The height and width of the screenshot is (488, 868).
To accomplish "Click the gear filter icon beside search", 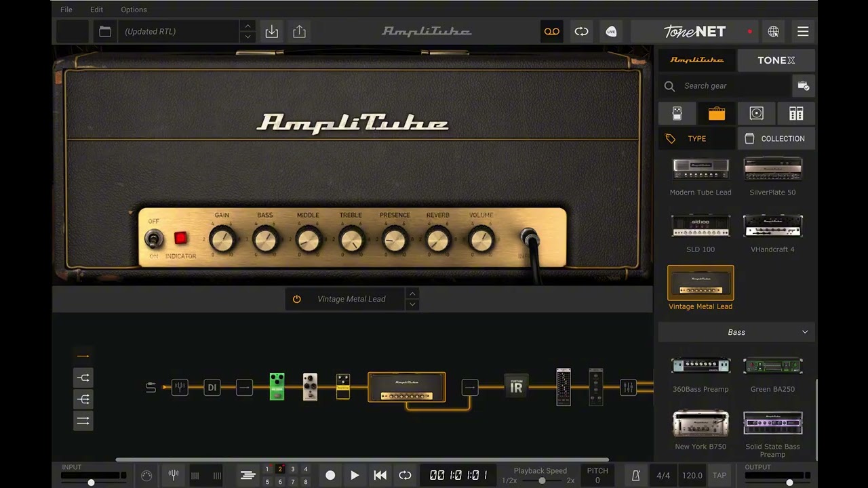I will 803,86.
